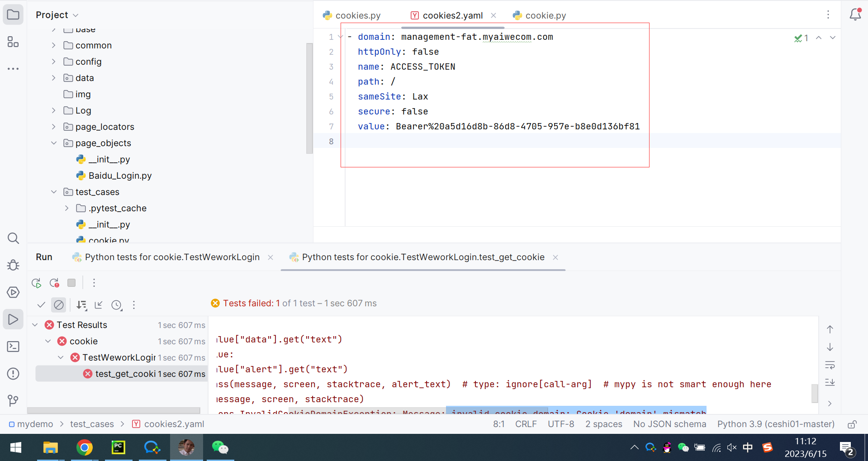
Task: Toggle show passed tests checkmark
Action: pyautogui.click(x=41, y=305)
